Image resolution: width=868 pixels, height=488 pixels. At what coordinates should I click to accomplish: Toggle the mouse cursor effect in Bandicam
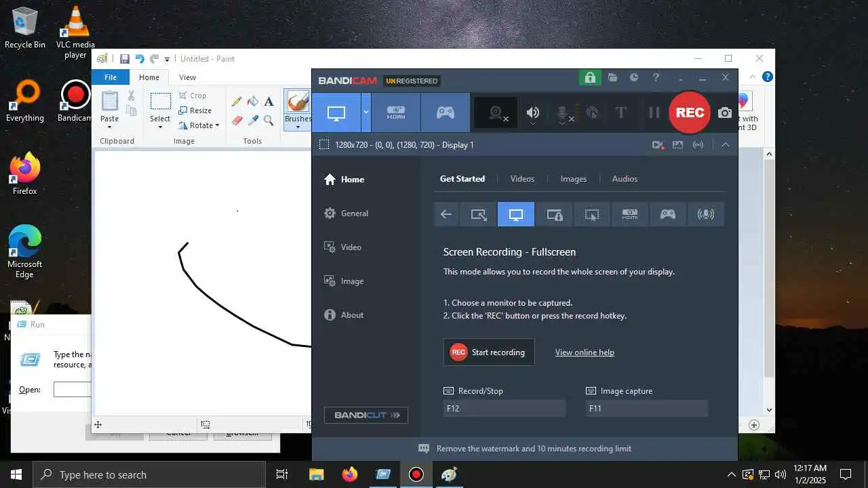[x=592, y=113]
